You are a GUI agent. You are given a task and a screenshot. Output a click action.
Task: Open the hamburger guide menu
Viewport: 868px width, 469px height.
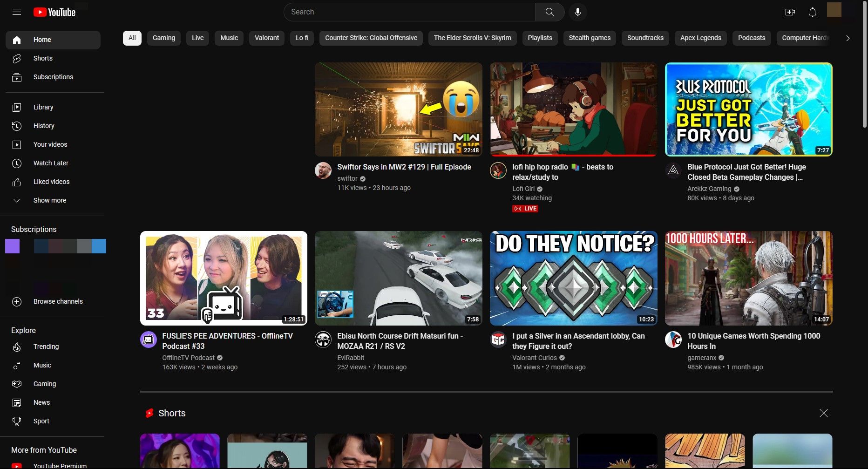pos(17,12)
